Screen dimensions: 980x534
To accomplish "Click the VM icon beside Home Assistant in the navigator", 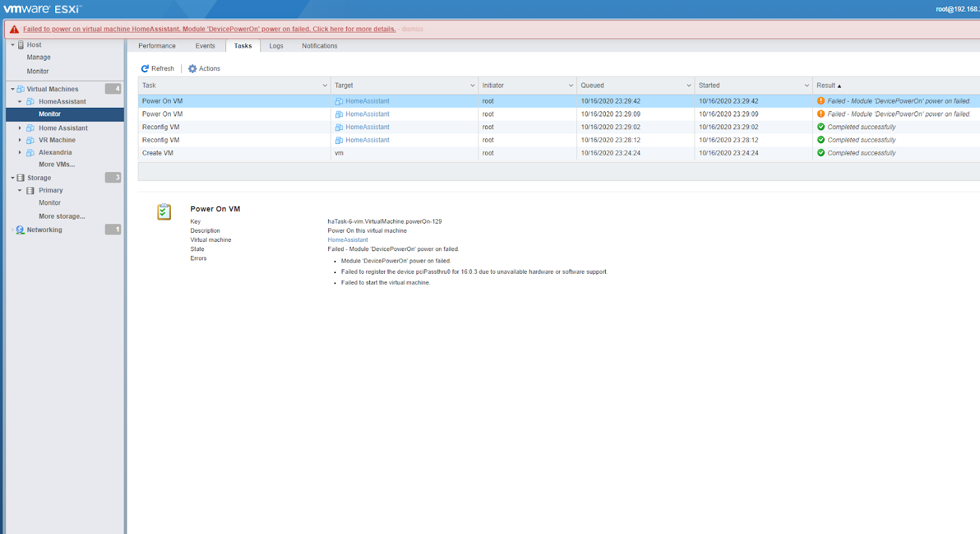I will click(x=30, y=128).
